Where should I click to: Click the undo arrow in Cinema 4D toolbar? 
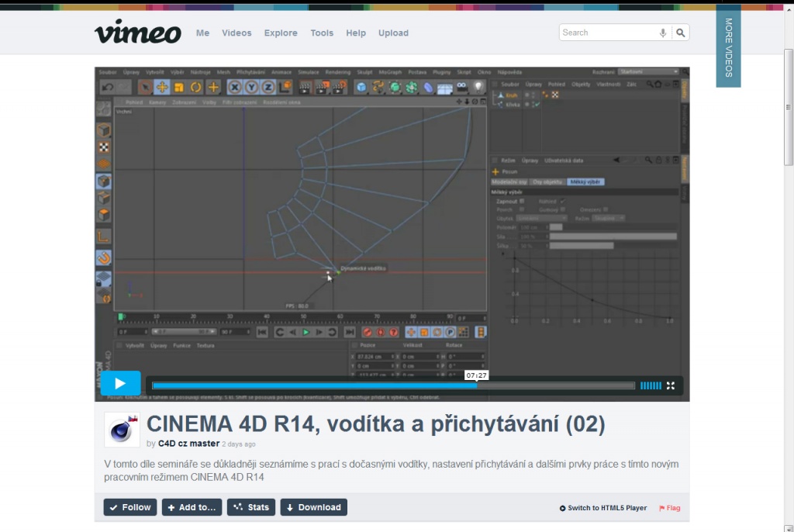tap(107, 87)
